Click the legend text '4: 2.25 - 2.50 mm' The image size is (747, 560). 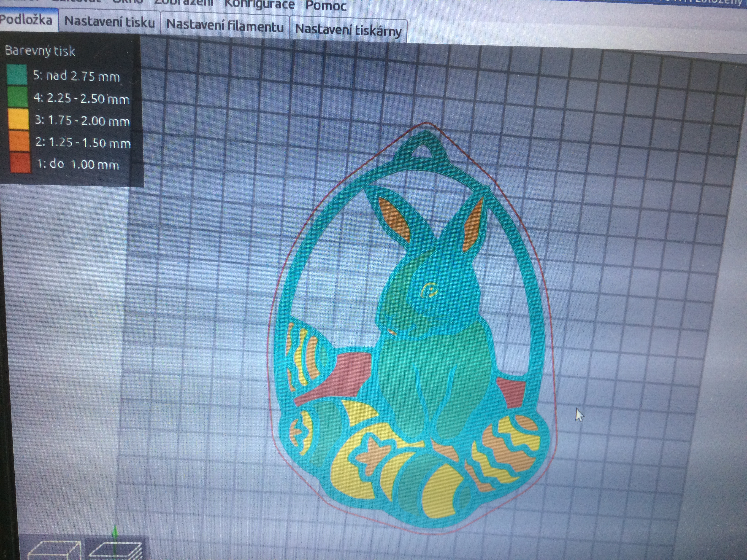pos(82,99)
